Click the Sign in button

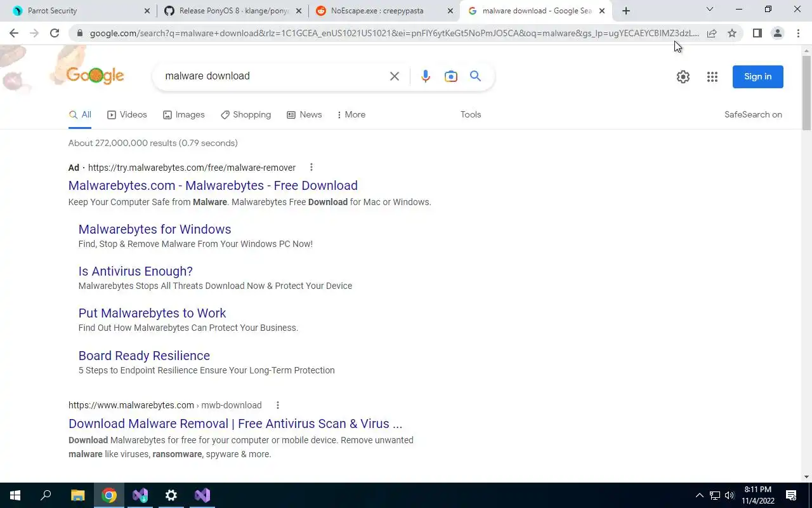point(757,77)
